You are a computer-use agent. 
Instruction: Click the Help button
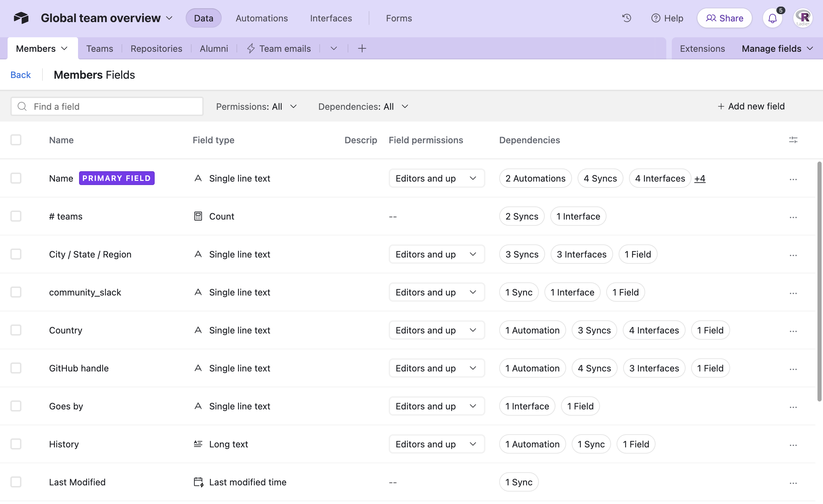click(667, 18)
